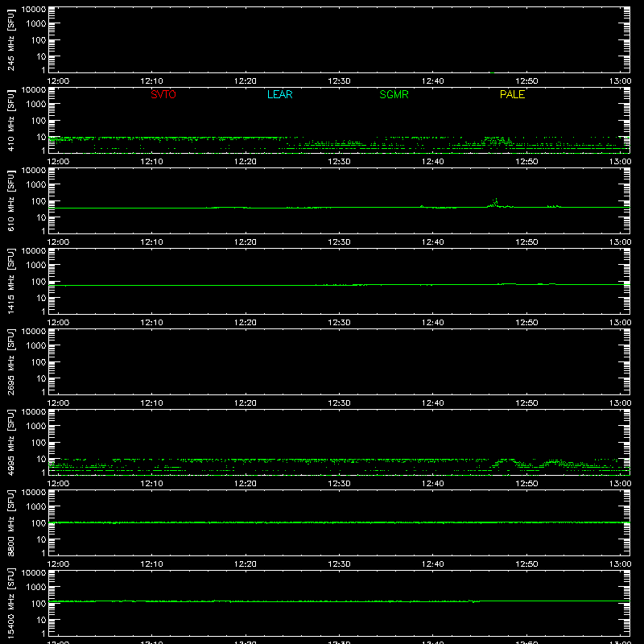Select the 410 MHz [SFU] axis label
The image size is (644, 644).
(10, 120)
